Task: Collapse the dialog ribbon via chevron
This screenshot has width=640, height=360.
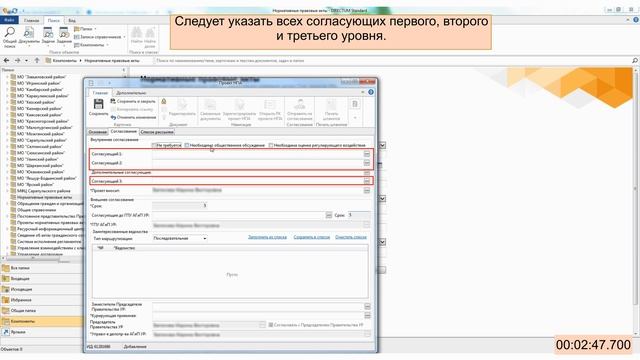Action: (x=362, y=92)
